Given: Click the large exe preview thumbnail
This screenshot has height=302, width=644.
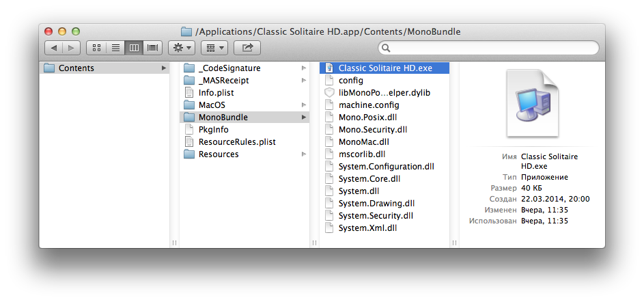Looking at the screenshot, I should tap(533, 103).
